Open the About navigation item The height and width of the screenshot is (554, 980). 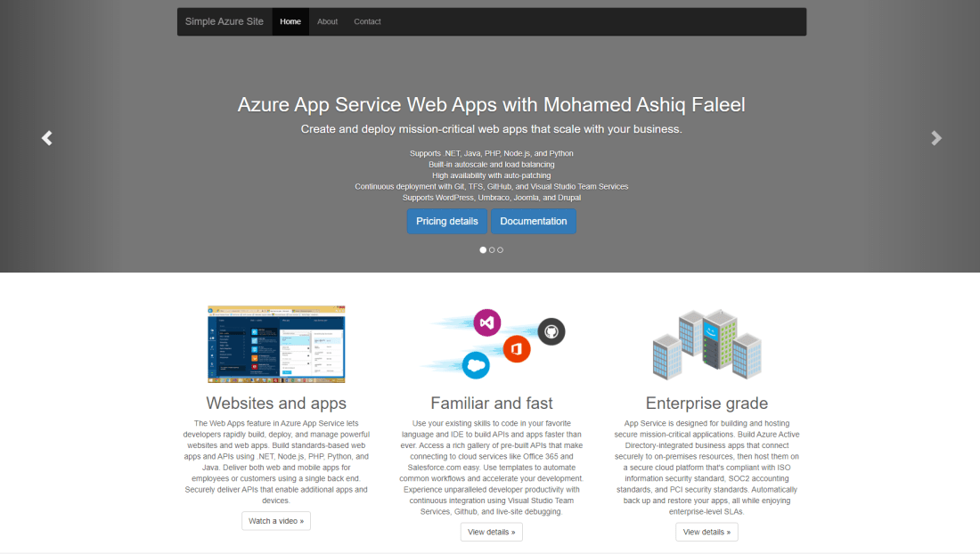coord(328,21)
